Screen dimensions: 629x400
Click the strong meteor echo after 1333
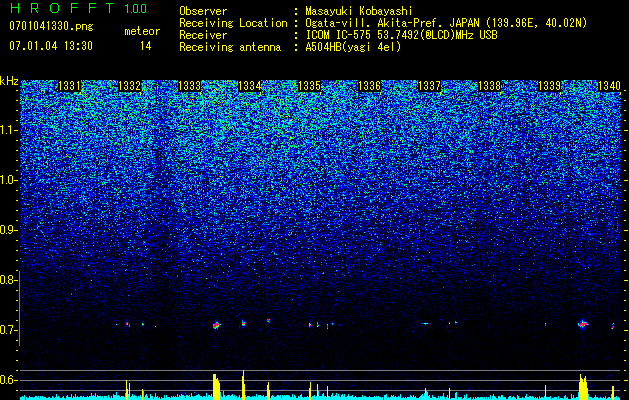point(216,325)
